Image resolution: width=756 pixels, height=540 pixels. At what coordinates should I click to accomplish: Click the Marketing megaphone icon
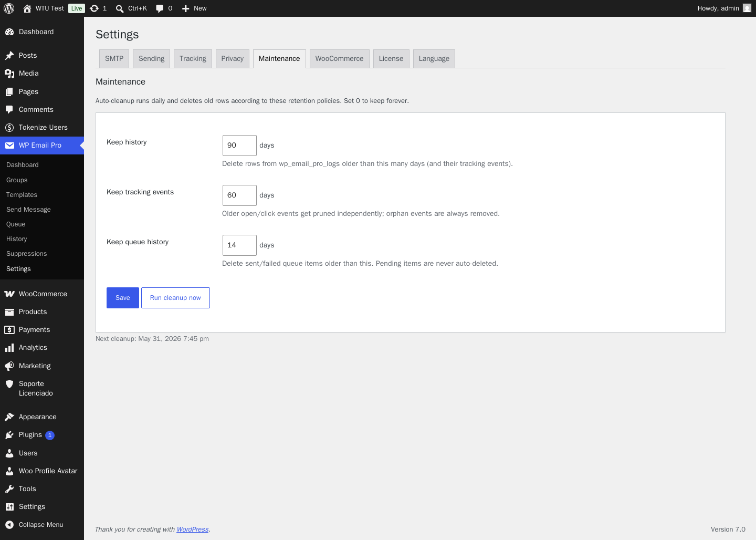pyautogui.click(x=9, y=366)
